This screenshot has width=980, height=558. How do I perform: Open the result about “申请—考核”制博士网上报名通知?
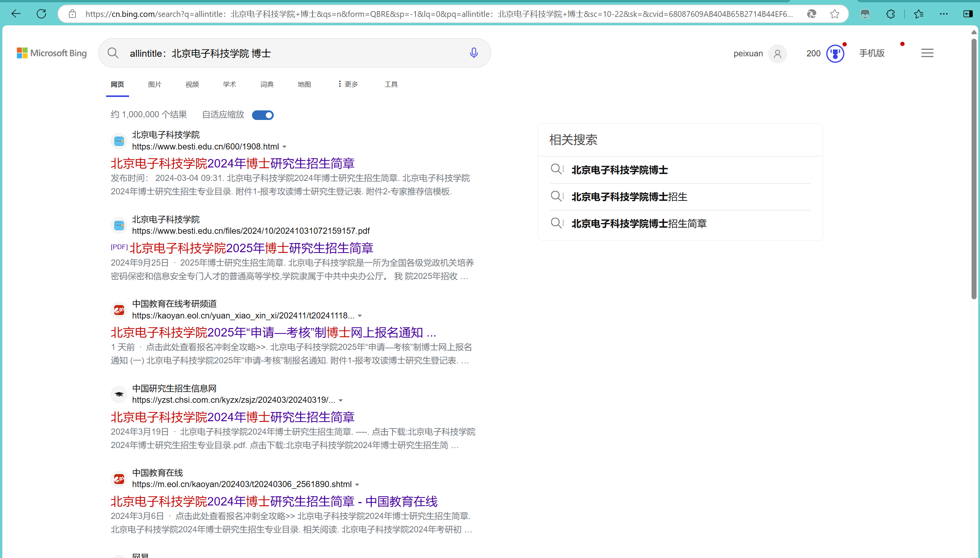point(273,333)
